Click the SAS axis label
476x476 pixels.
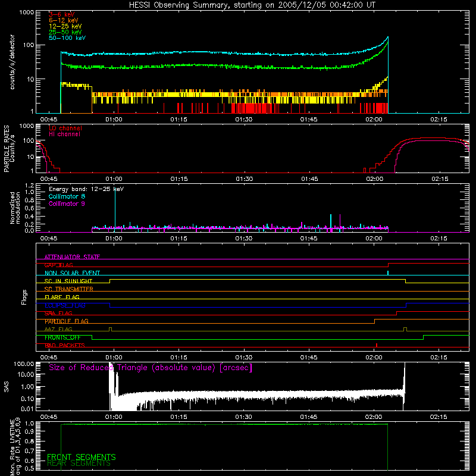click(7, 387)
